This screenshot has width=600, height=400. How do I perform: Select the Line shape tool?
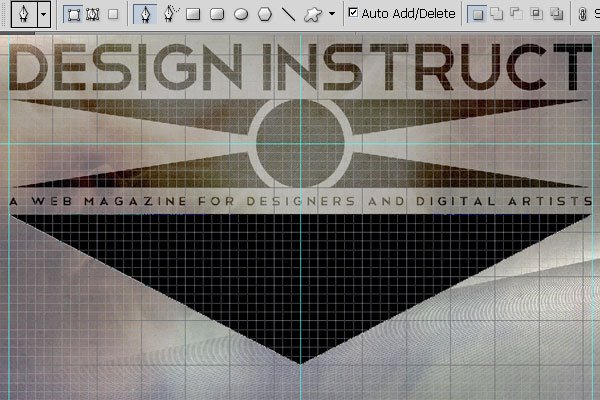coord(288,15)
